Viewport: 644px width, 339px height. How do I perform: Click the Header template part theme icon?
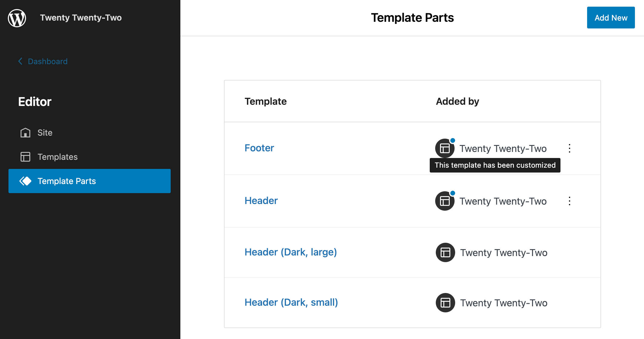(x=444, y=201)
